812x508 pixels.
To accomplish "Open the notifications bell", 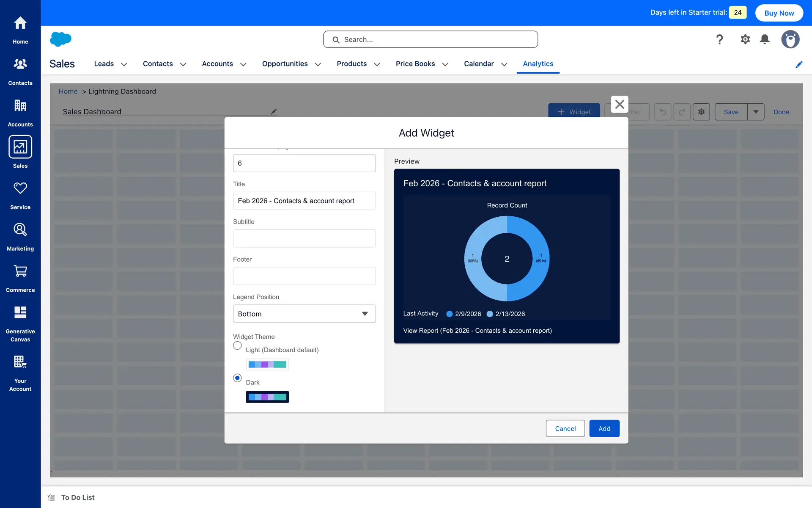I will [765, 39].
